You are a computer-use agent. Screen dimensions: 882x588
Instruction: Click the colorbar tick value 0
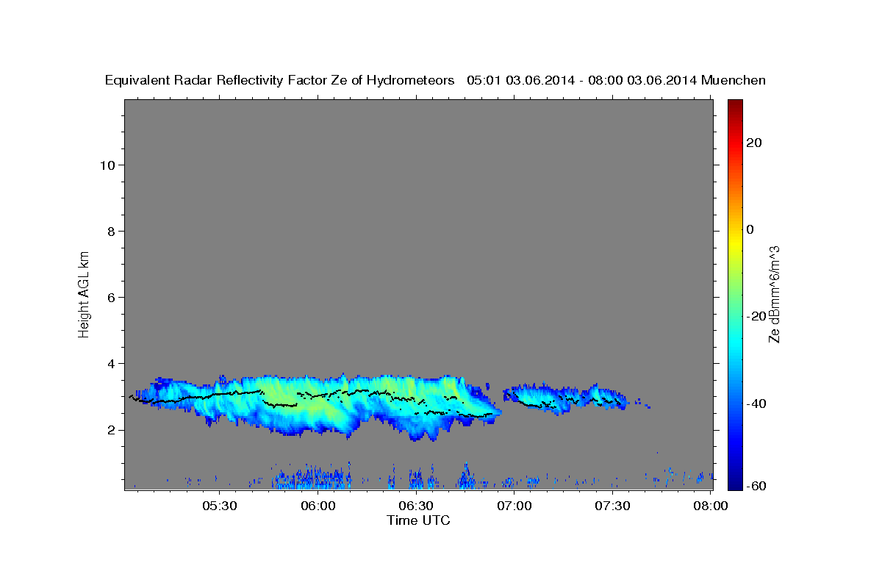tap(750, 229)
